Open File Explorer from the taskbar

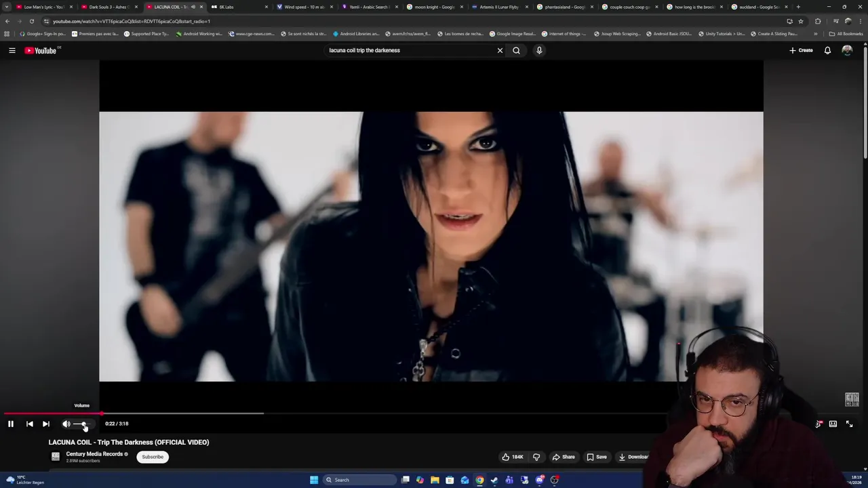[435, 480]
